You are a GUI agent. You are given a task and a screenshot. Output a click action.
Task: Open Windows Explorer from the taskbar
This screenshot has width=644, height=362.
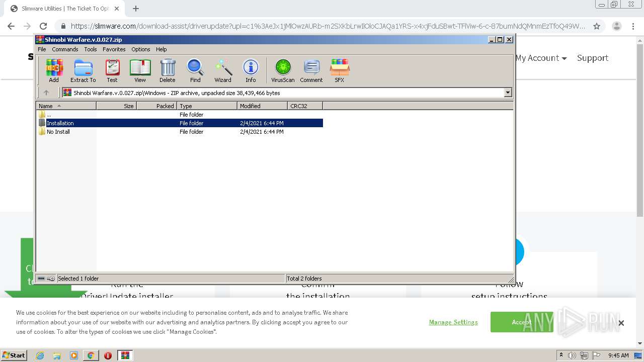[x=57, y=355]
